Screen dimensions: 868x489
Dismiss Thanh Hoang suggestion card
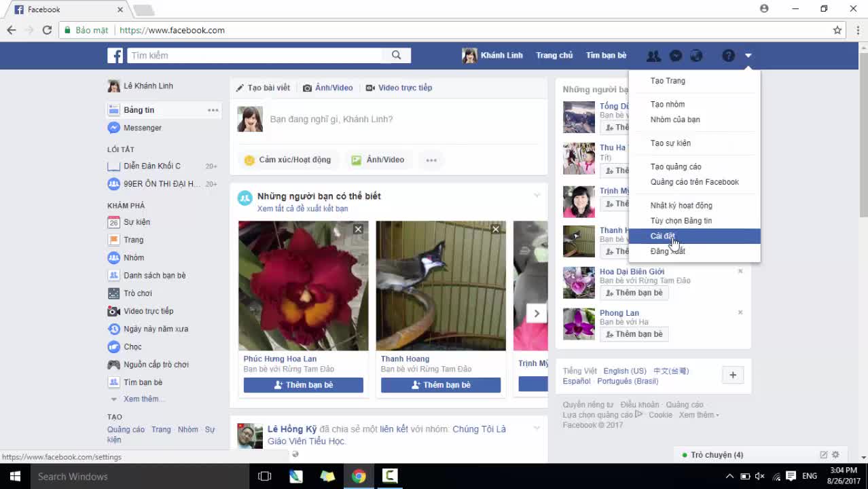[496, 230]
